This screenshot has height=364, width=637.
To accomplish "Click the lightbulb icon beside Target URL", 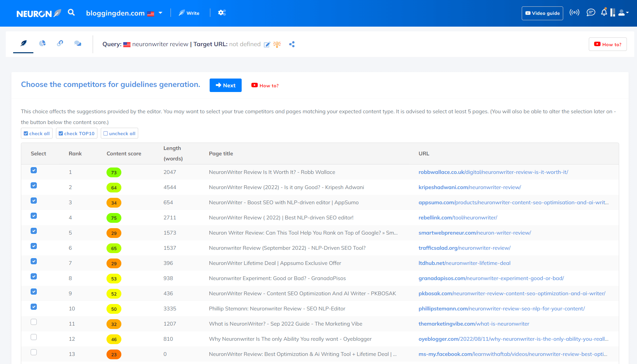I will pyautogui.click(x=277, y=44).
